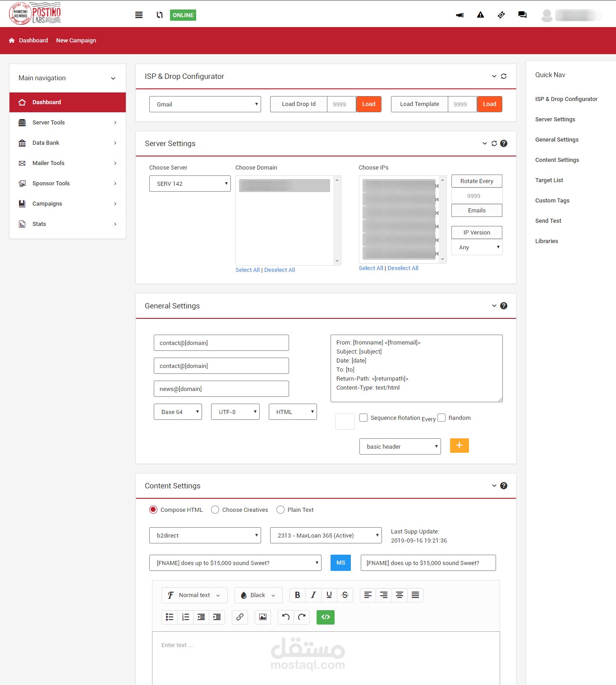
Task: Enable the Random checkbox
Action: (x=441, y=418)
